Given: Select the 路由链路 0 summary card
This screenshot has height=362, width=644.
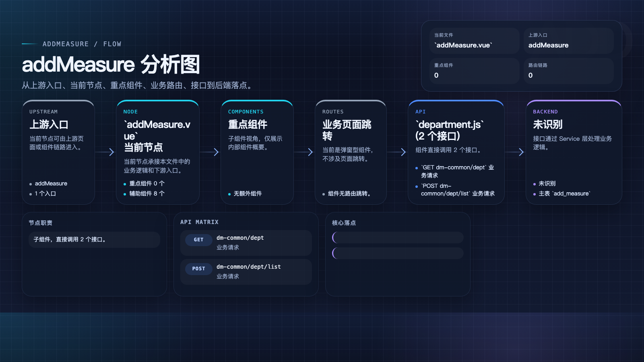Looking at the screenshot, I should 568,71.
